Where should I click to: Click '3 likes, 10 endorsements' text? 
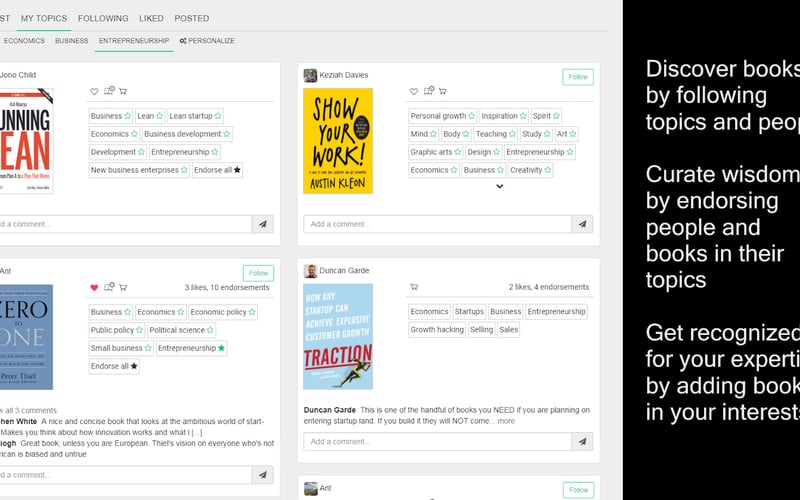click(227, 287)
